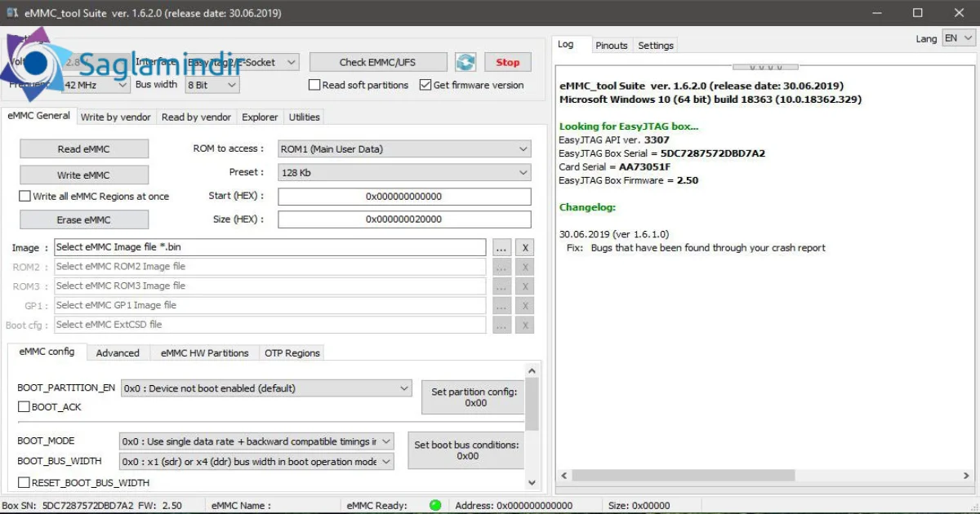Screen dimensions: 980x514
Task: Open the Frequency 42 MHz dropdown
Action: 96,85
